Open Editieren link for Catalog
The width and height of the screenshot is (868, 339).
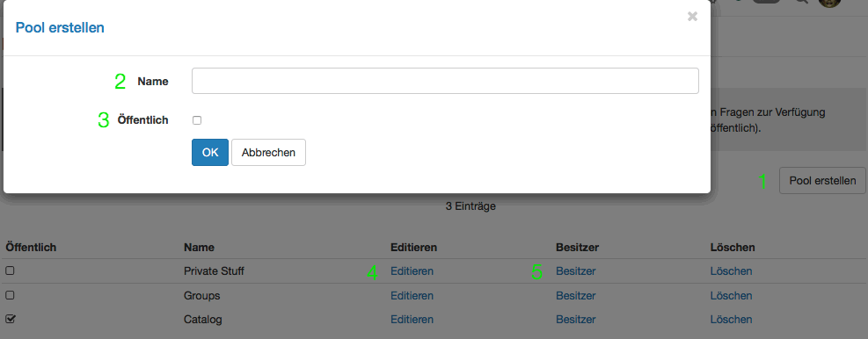(x=412, y=320)
